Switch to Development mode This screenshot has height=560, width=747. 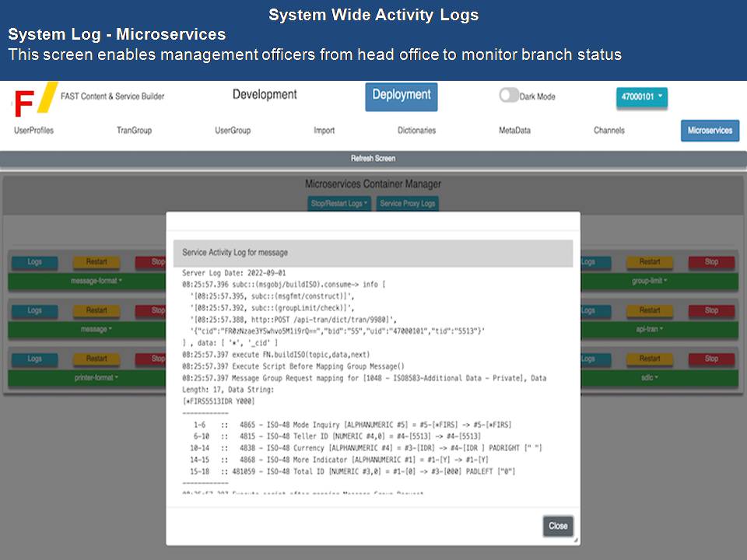(x=265, y=95)
